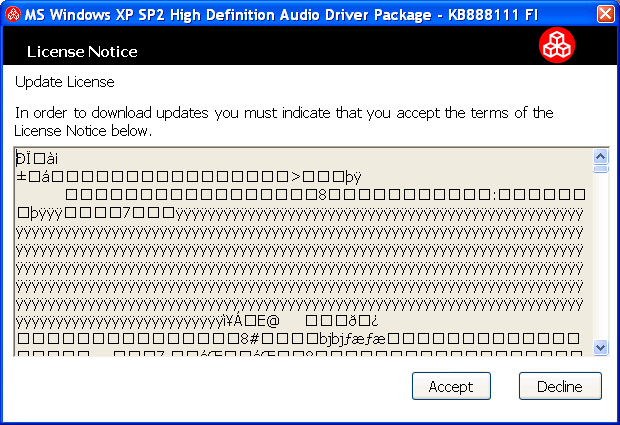Click the Accept button

coord(451,386)
